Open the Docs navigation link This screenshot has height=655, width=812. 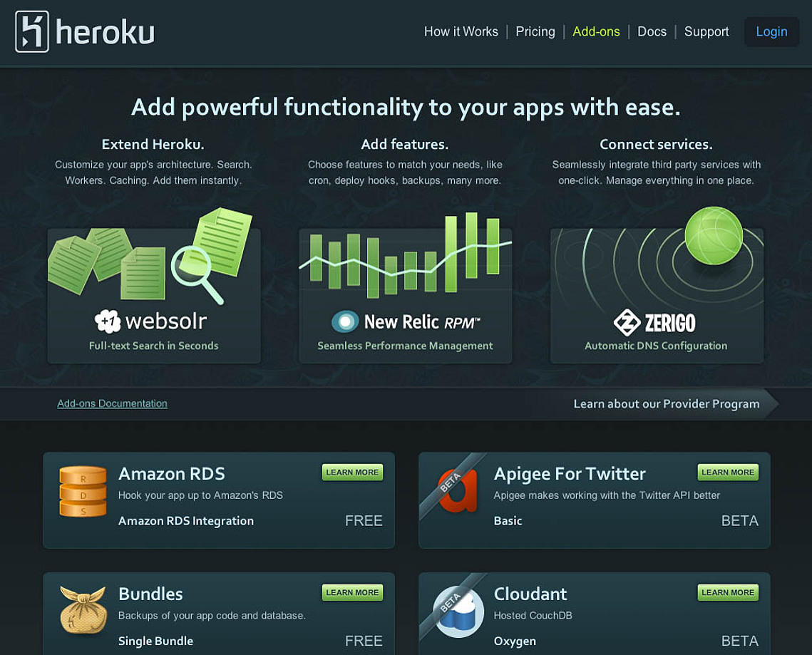[x=652, y=31]
